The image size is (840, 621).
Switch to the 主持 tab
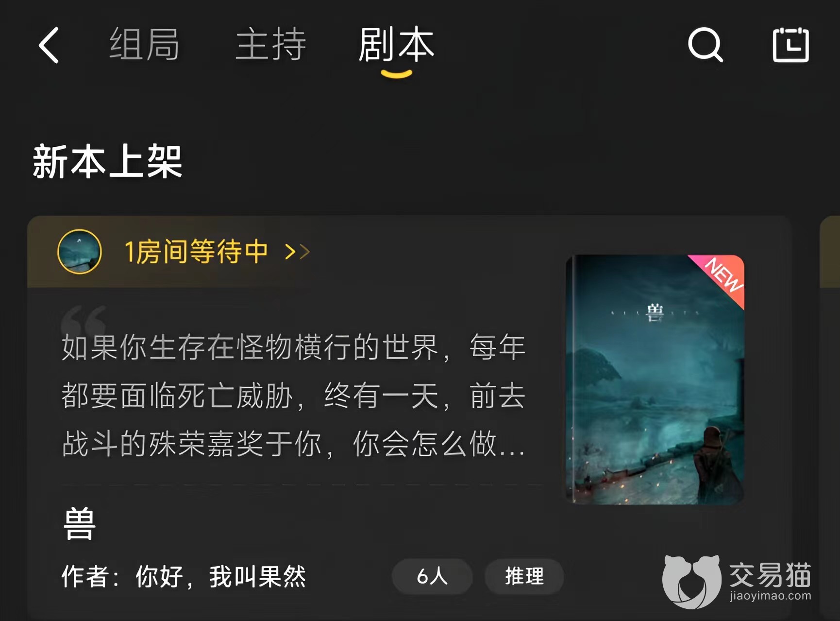(x=270, y=44)
